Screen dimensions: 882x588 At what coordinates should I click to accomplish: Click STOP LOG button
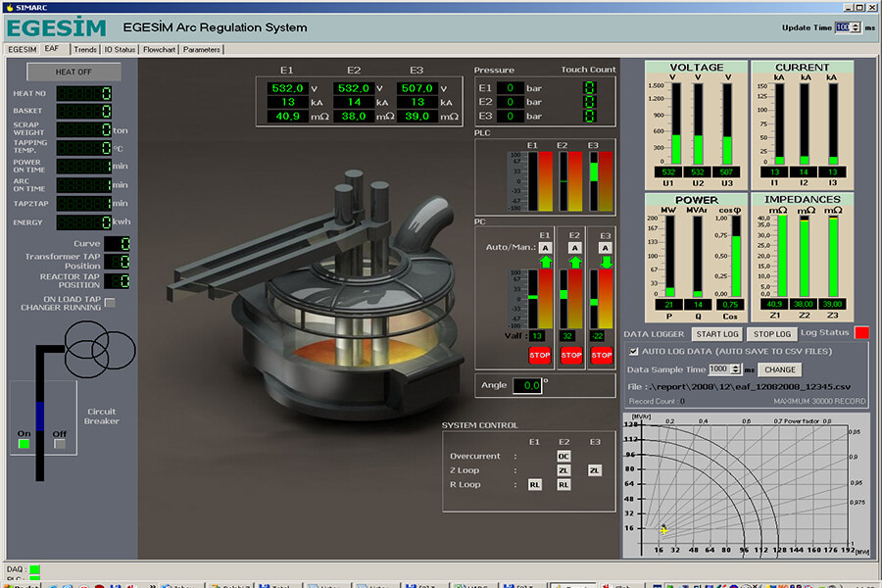[772, 333]
